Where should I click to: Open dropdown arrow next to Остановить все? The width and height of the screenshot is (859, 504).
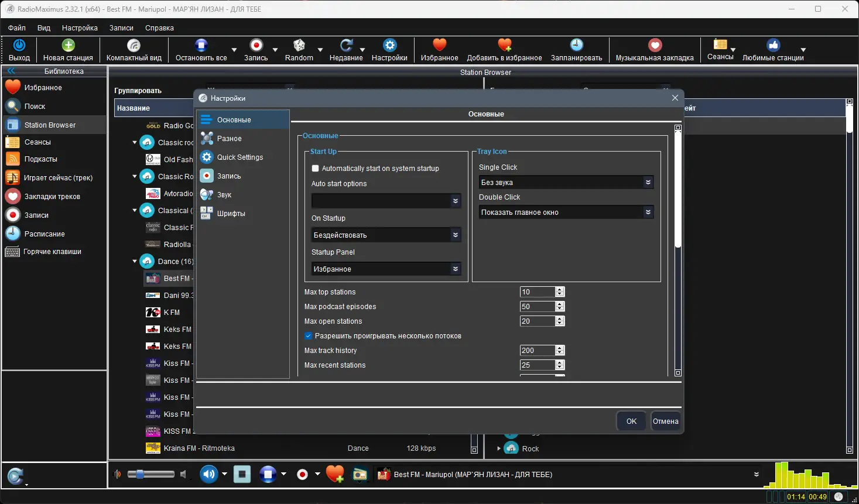click(234, 50)
